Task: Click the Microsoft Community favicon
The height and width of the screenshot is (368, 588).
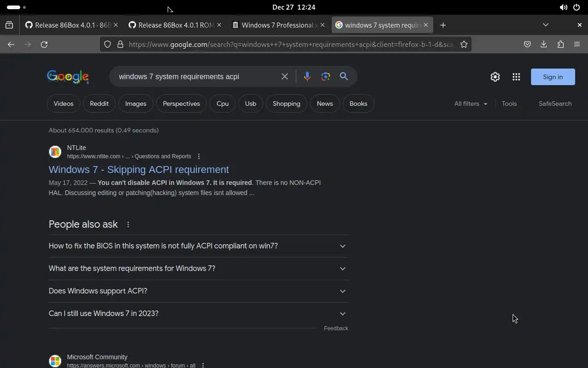Action: (55, 361)
